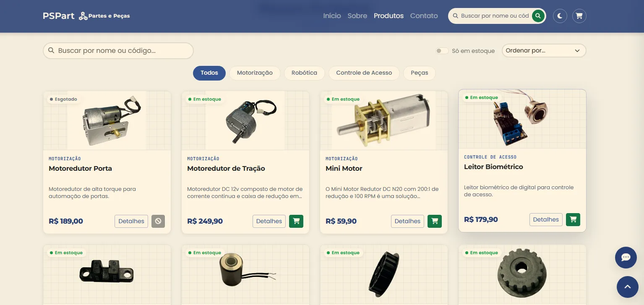The image size is (644, 305).
Task: Toggle the Só em estoque switch
Action: point(442,51)
